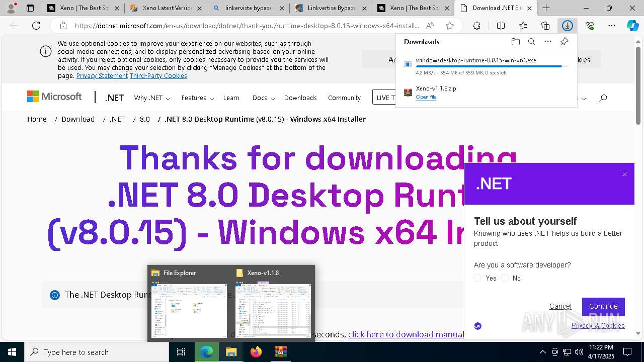
Task: Add this page to favorites star
Action: point(450,26)
